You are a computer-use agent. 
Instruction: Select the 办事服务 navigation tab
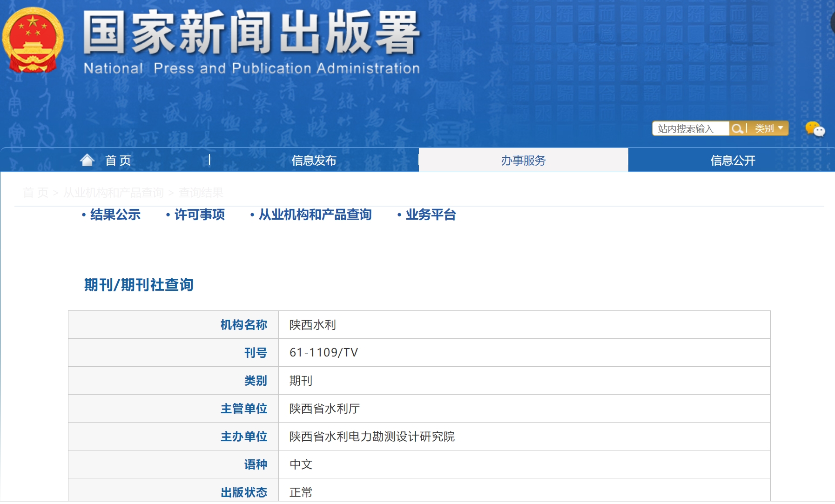[x=523, y=161]
